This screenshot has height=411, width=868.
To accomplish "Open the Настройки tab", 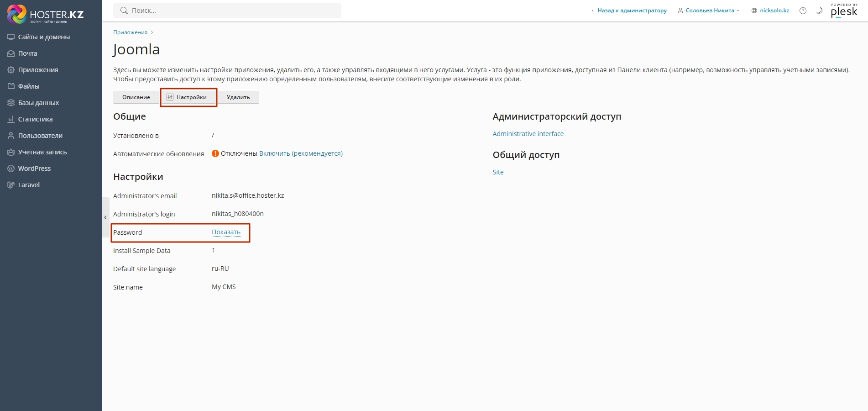I will (x=188, y=97).
